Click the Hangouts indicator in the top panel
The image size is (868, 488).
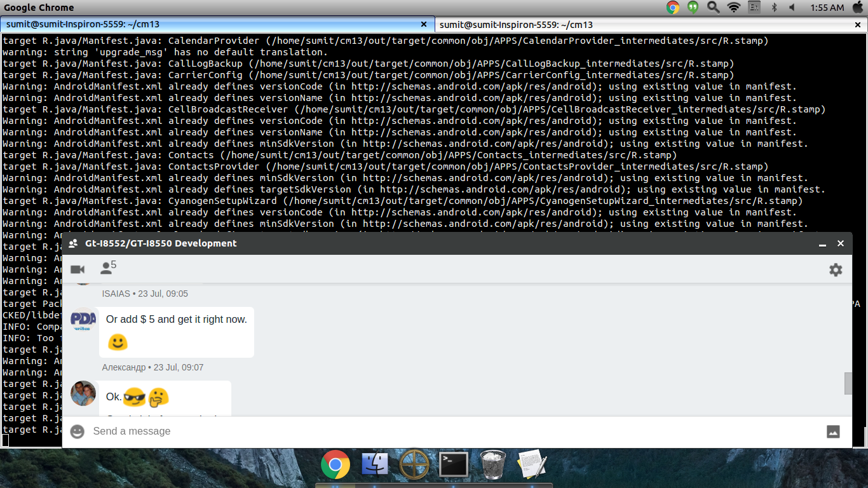point(693,8)
